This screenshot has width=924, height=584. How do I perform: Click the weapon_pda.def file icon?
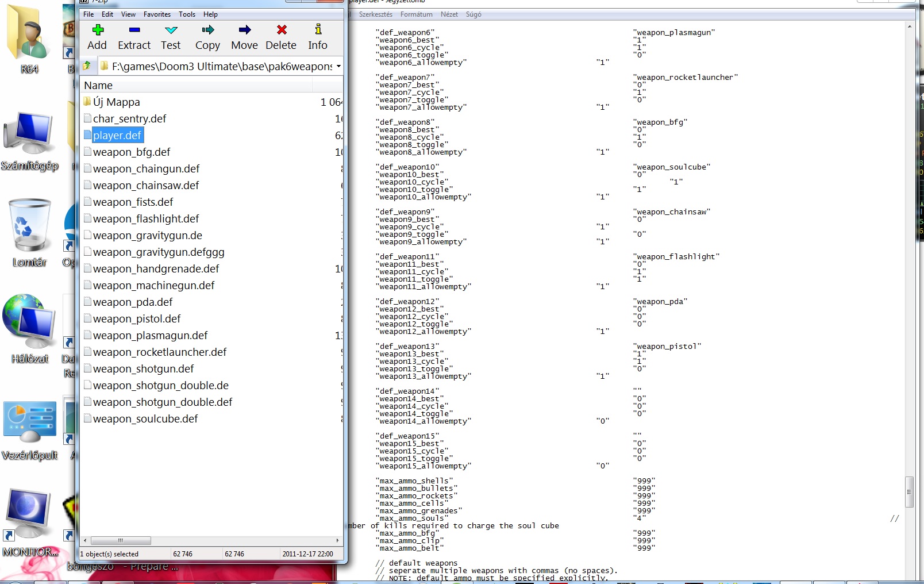click(x=88, y=302)
